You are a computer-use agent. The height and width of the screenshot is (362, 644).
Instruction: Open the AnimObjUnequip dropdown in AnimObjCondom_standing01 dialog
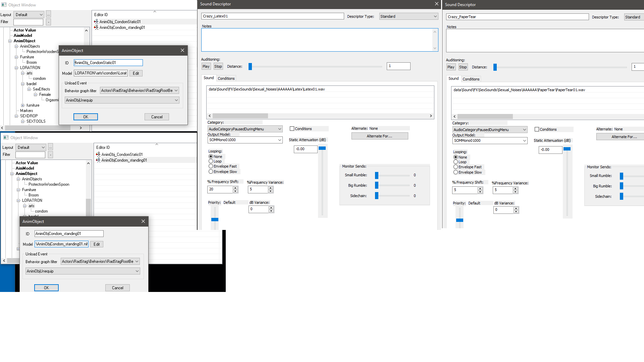83,271
